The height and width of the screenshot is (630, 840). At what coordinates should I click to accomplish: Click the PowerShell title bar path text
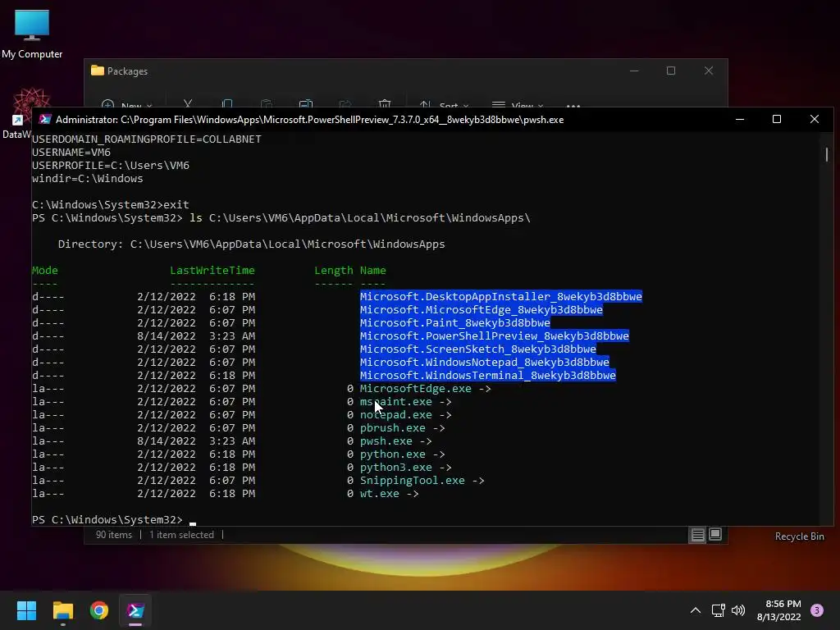click(309, 120)
